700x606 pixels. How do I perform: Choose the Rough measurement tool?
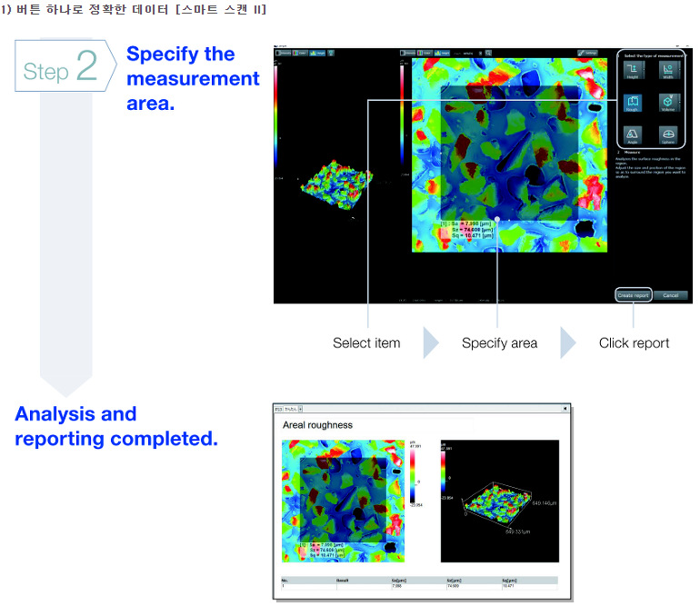632,104
